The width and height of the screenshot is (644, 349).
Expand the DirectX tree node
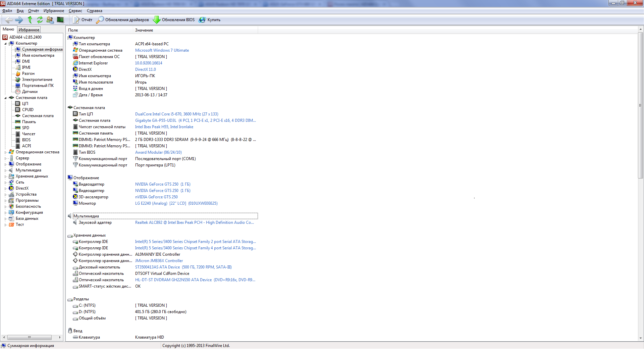pyautogui.click(x=5, y=189)
